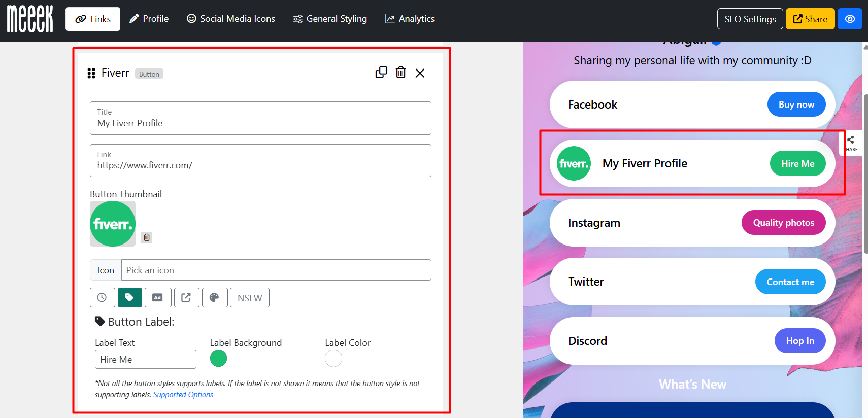Close the Fiverr block editor
Screen dimensions: 868x418
point(420,73)
